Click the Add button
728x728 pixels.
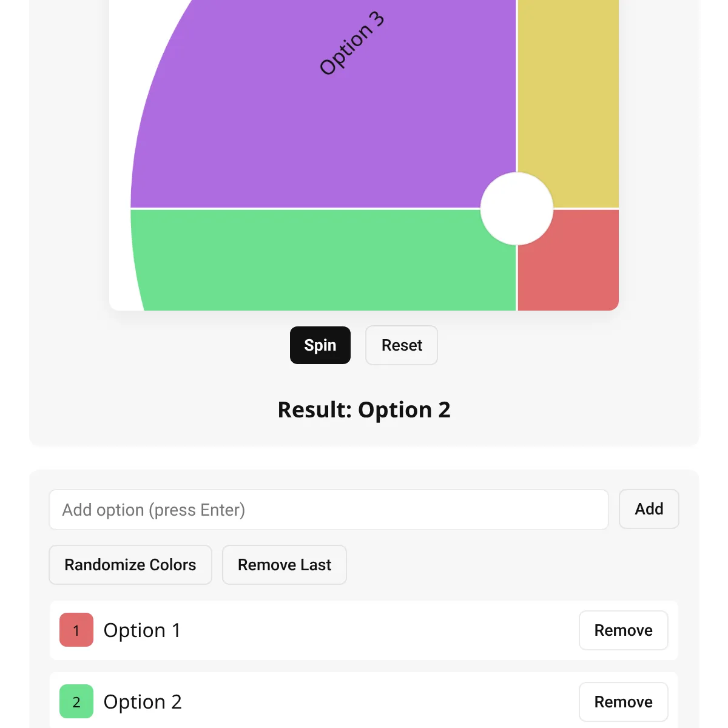pyautogui.click(x=649, y=509)
